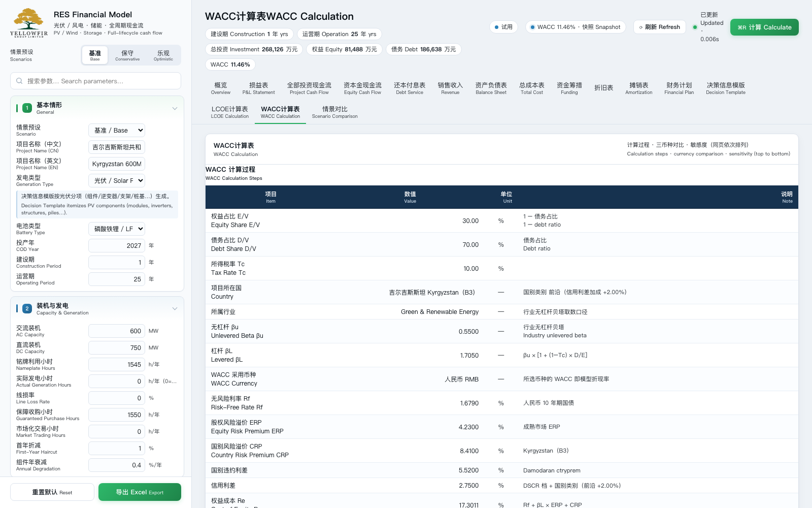Open the 财务计划 Financial Plan tab
The height and width of the screenshot is (508, 812).
point(679,88)
